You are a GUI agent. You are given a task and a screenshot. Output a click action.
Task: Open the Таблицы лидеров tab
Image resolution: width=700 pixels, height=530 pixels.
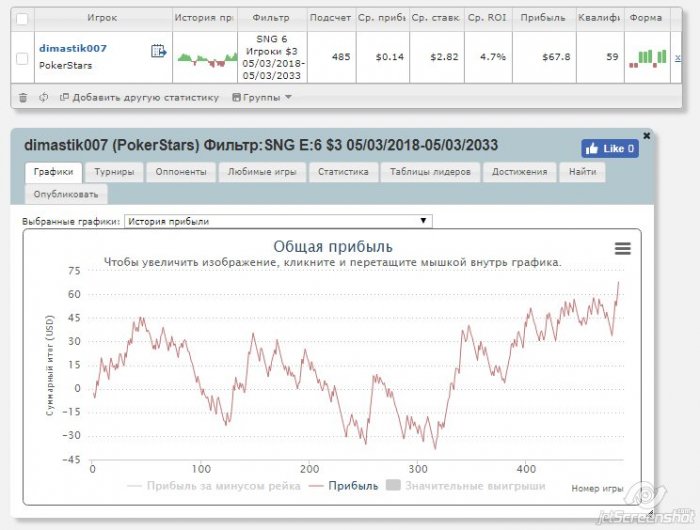point(430,172)
